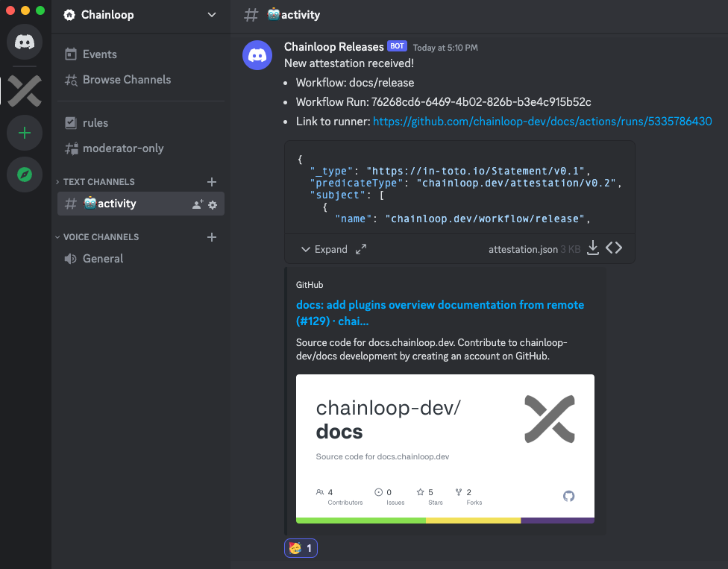Collapse the Text Channels category

[98, 182]
